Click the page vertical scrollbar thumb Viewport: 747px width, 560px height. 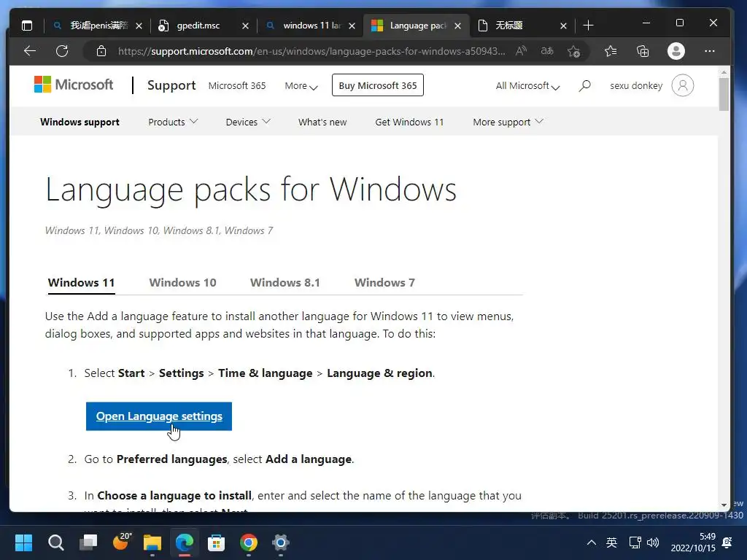click(724, 94)
